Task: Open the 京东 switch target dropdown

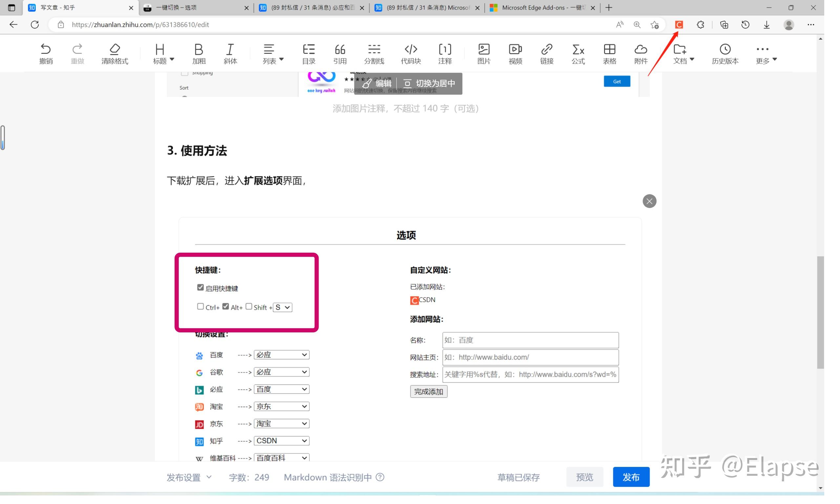Action: coord(282,424)
